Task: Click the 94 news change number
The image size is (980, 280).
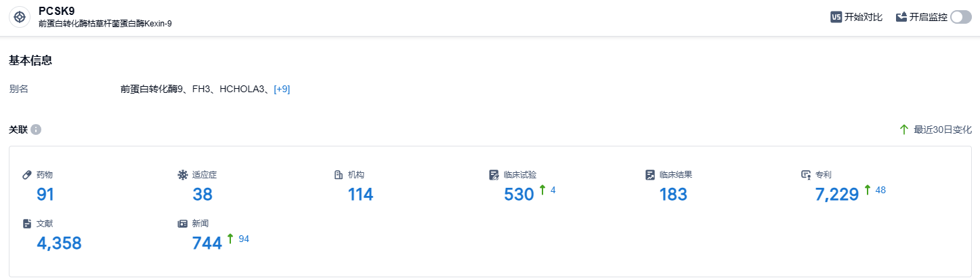Action: [x=244, y=239]
